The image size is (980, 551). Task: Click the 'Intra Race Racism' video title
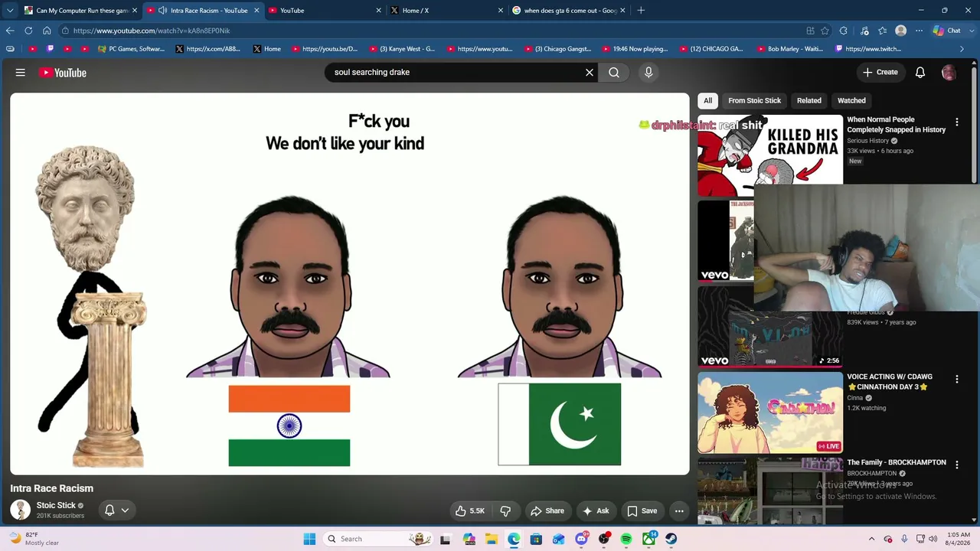52,488
